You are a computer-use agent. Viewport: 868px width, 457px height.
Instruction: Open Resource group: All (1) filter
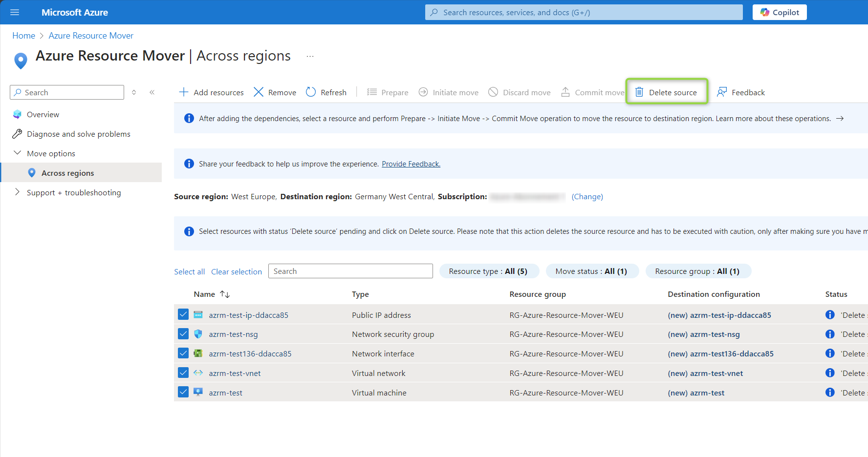(x=698, y=271)
